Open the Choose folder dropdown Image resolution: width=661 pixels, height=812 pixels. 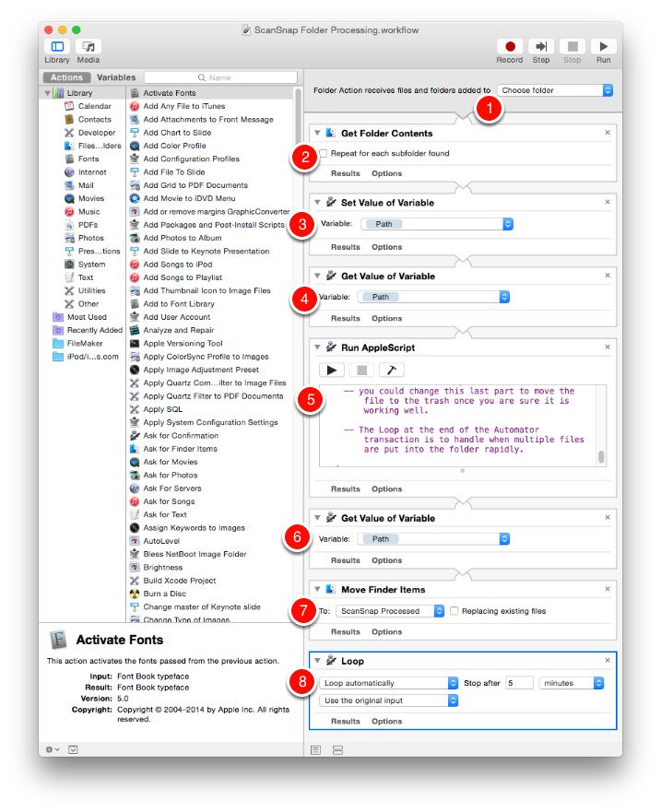coord(555,90)
